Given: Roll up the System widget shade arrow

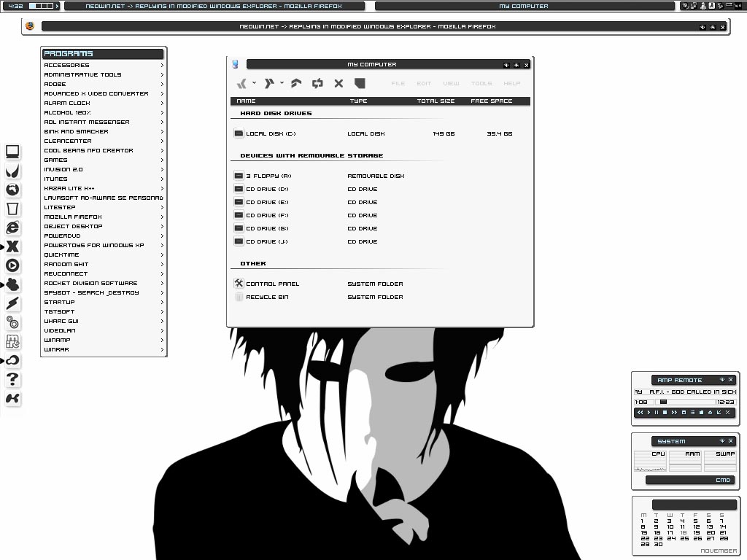Looking at the screenshot, I should 722,441.
